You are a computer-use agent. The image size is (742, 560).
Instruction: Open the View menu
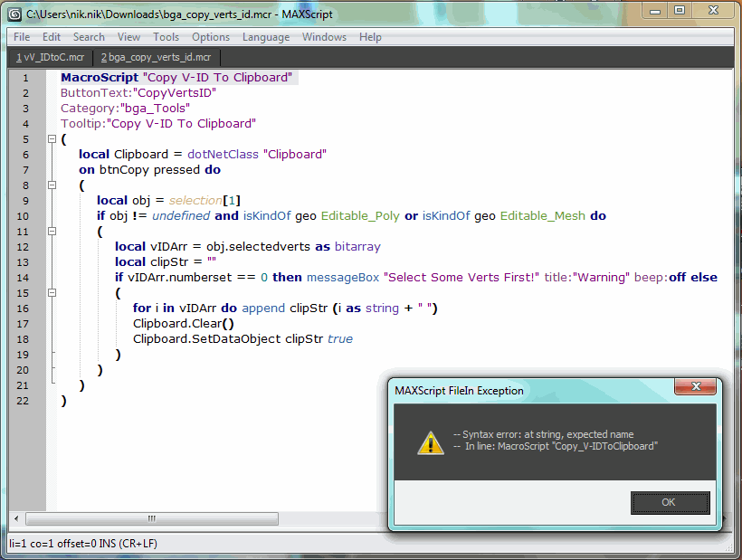pyautogui.click(x=128, y=37)
